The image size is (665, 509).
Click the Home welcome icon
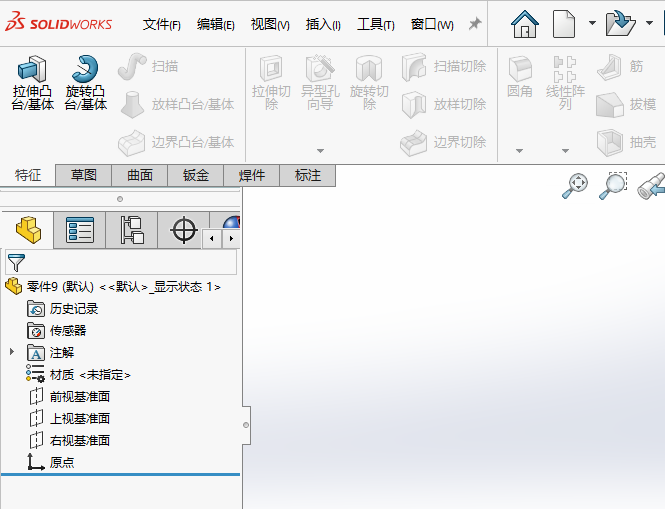point(525,24)
